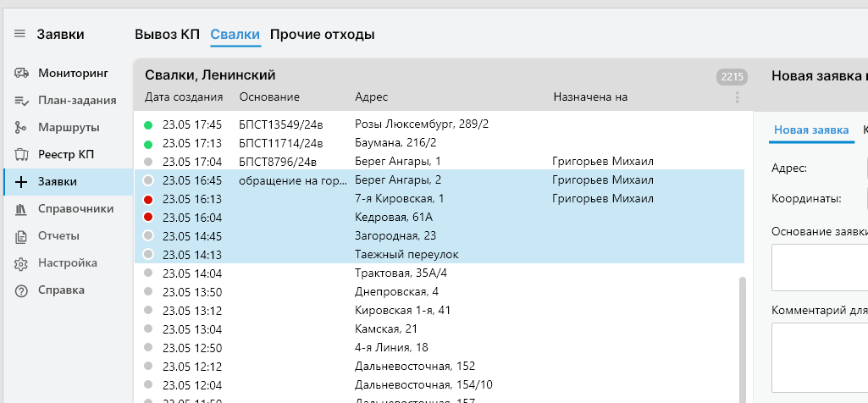Viewport: 868px width, 403px height.
Task: Click the Реестр КП container icon
Action: (x=22, y=154)
